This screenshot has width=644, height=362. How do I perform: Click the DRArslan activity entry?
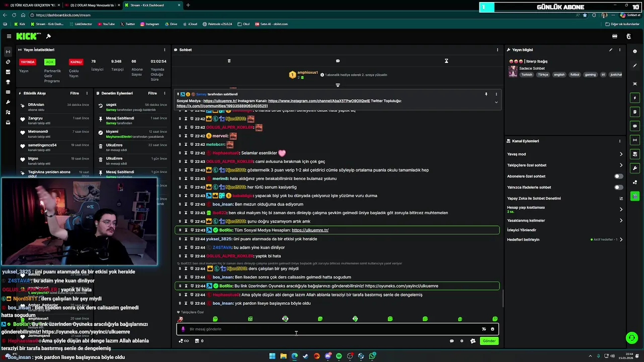[55, 107]
